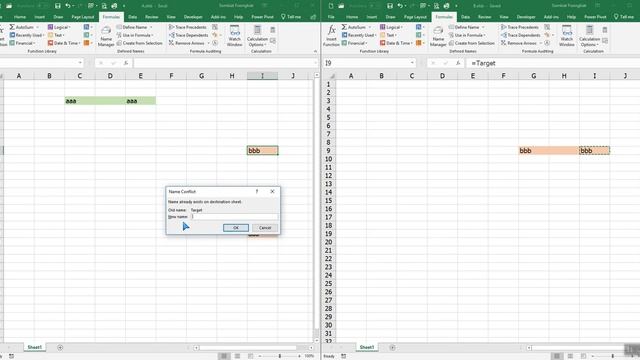Open Name Manager in the right window
640x360 pixels.
coord(438,36)
